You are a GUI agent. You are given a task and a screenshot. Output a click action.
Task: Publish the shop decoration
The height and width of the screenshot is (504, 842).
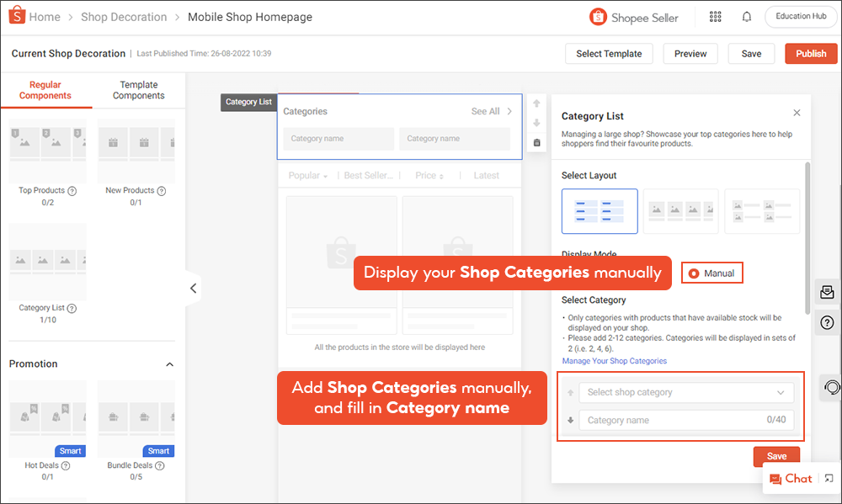coord(810,53)
